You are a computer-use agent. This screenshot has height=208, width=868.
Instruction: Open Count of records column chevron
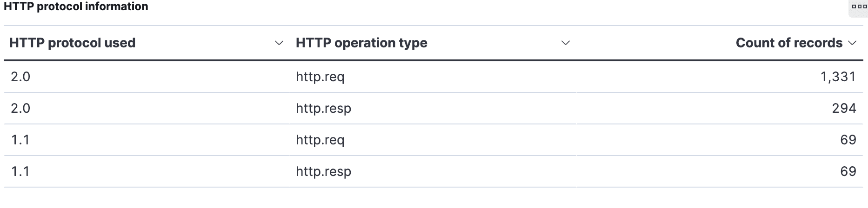point(853,43)
